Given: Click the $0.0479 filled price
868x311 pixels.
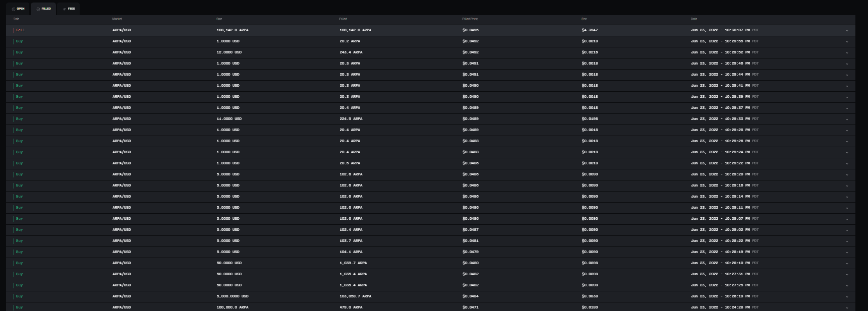Looking at the screenshot, I should (471, 252).
